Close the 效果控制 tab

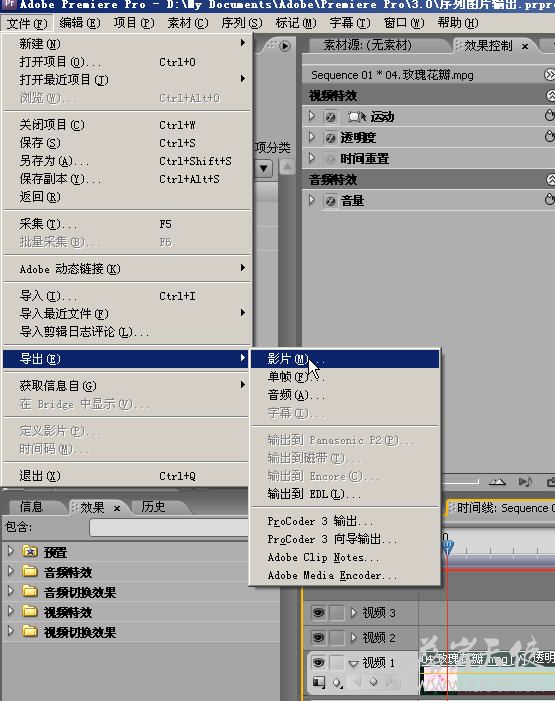525,46
